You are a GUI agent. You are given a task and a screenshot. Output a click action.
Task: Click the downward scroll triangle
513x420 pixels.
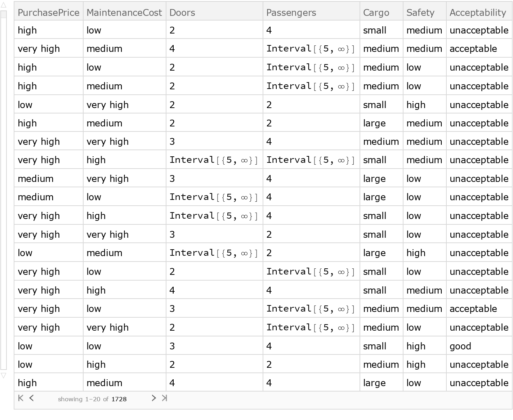click(4, 376)
